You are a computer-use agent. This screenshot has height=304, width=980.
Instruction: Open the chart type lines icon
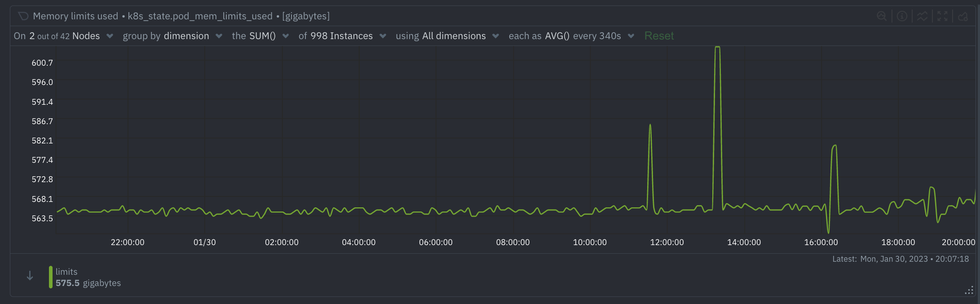coord(922,16)
